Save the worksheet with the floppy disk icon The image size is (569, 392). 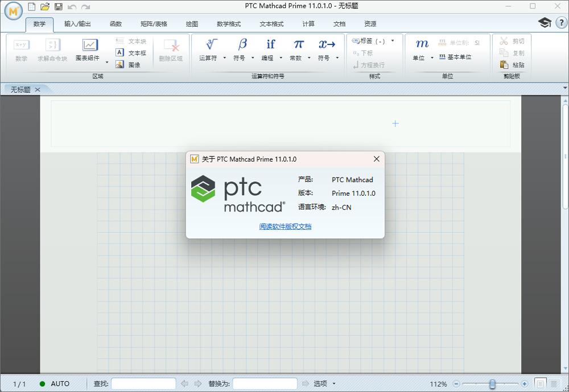coord(59,6)
